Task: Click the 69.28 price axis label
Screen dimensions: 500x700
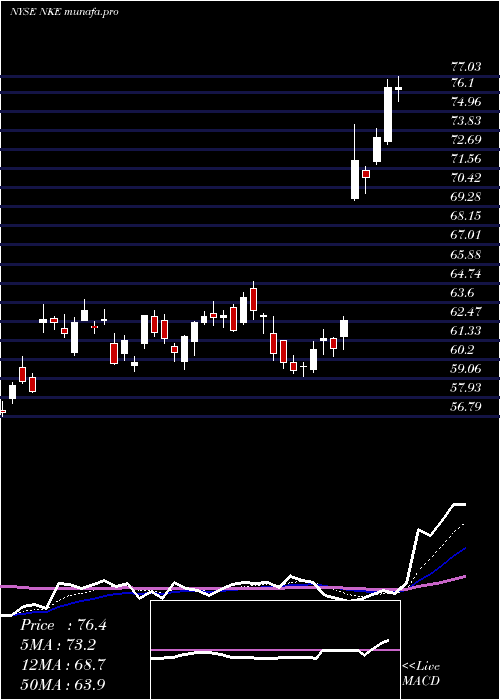Action: click(x=466, y=197)
